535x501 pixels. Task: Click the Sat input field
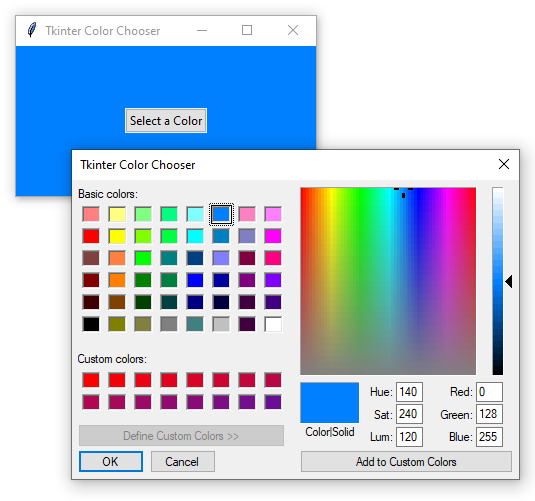coord(409,414)
